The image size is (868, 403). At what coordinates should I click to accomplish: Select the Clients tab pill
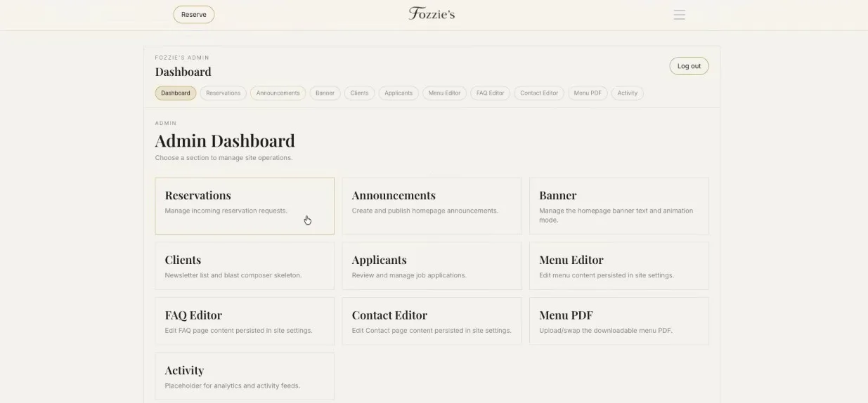pos(359,93)
